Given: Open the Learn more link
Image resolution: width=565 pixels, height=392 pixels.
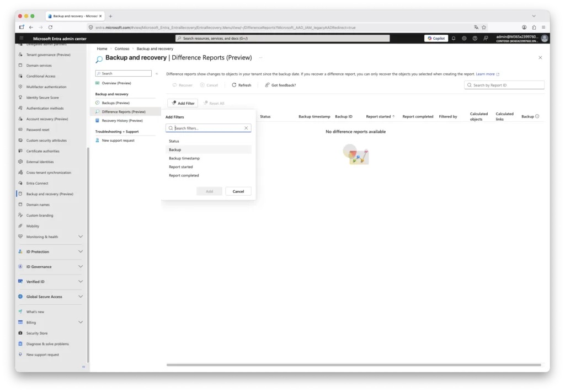Looking at the screenshot, I should (x=486, y=73).
